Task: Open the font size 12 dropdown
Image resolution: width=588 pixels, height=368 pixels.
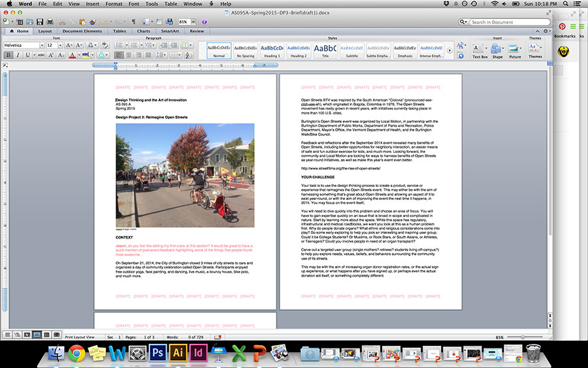Action: click(60, 45)
